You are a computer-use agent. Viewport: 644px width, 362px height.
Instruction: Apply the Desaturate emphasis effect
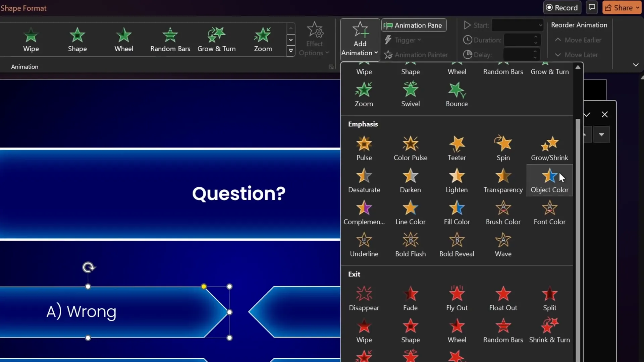click(364, 181)
